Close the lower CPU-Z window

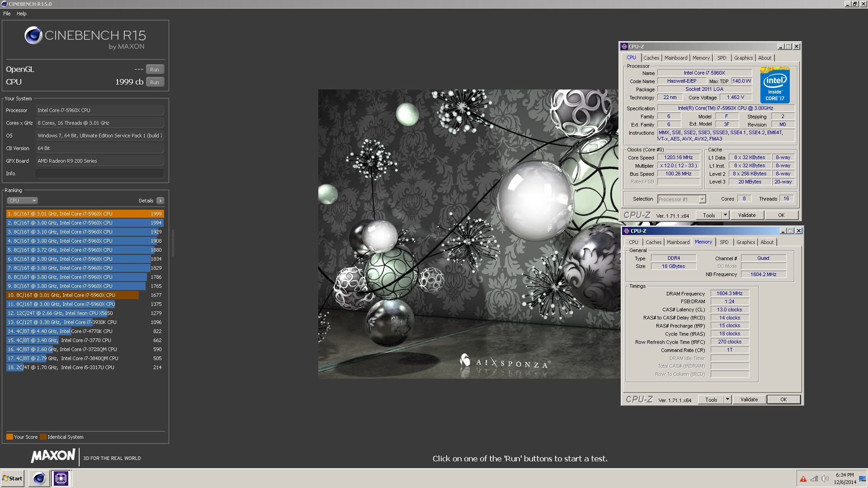(799, 231)
